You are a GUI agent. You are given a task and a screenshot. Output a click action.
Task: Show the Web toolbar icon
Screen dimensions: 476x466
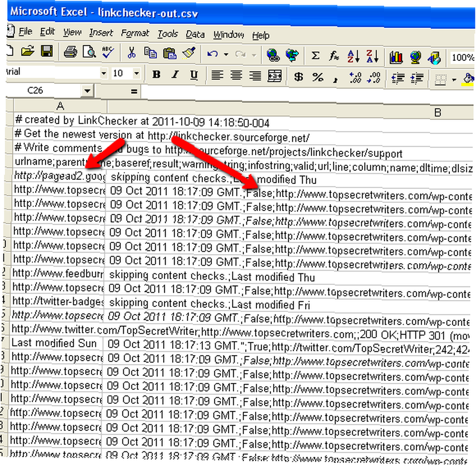point(292,56)
